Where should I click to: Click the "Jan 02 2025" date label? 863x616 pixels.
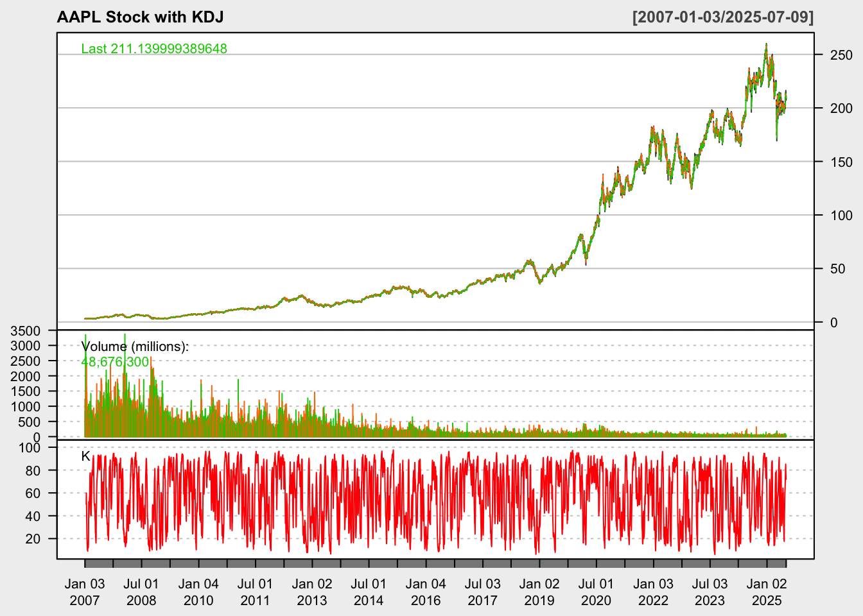point(767,592)
